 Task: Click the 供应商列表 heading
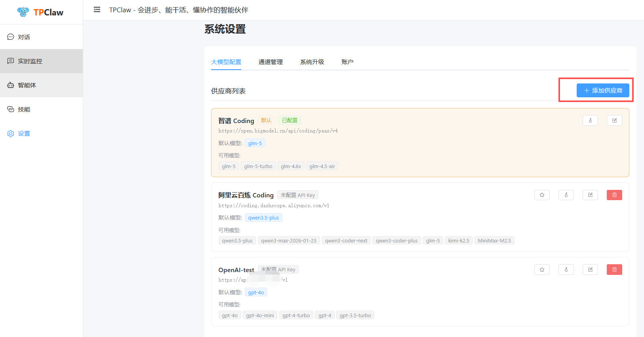tap(228, 91)
